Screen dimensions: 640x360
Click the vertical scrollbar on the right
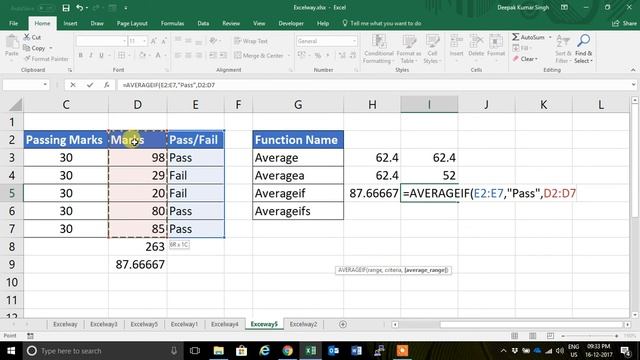point(635,207)
